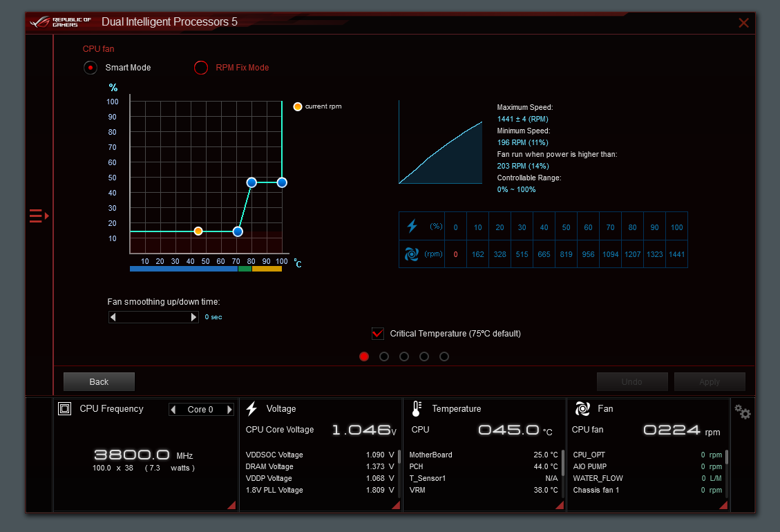Viewport: 780px width, 532px height.
Task: Click the Temperature panel scrollbar
Action: [x=562, y=462]
